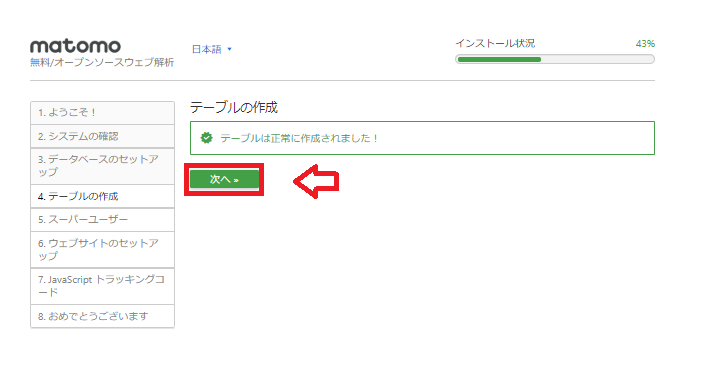Select step 6. ウェブサイトのセットアップ

(x=102, y=249)
